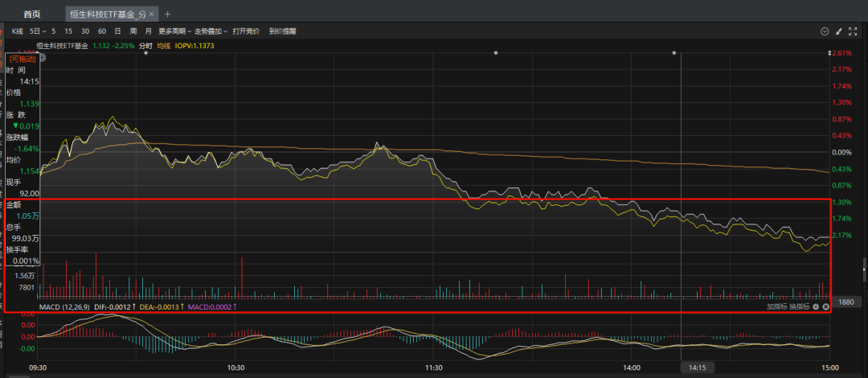
Task: Select the K线 chart view
Action: coord(17,31)
